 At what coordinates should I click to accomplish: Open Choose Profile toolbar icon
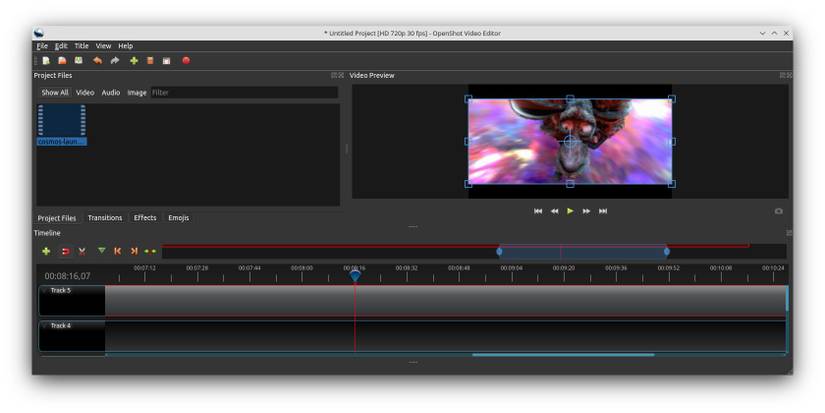pyautogui.click(x=150, y=61)
